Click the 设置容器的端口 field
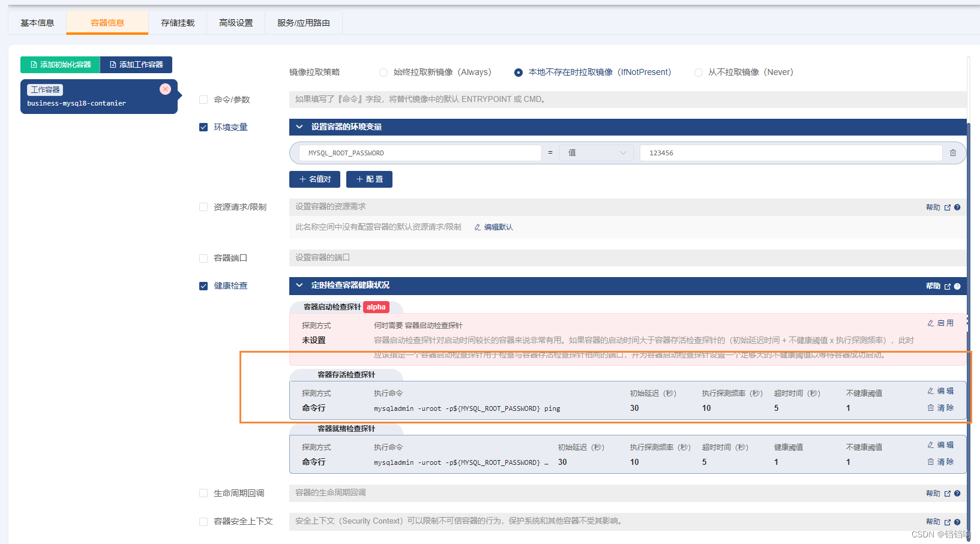 tap(628, 258)
